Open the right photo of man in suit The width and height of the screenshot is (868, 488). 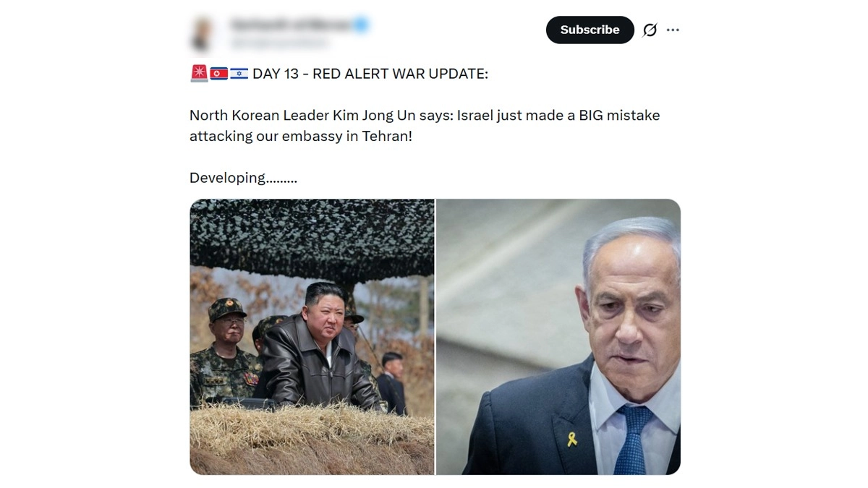click(x=558, y=337)
